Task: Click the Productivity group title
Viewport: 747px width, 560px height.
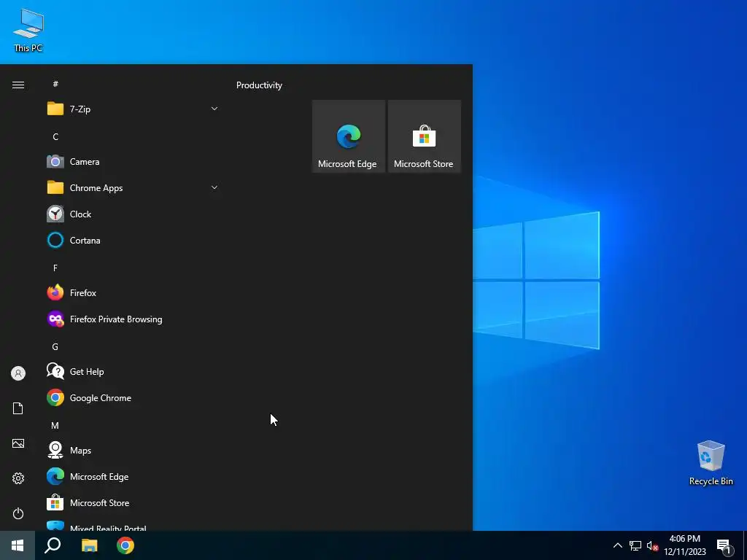Action: tap(259, 85)
